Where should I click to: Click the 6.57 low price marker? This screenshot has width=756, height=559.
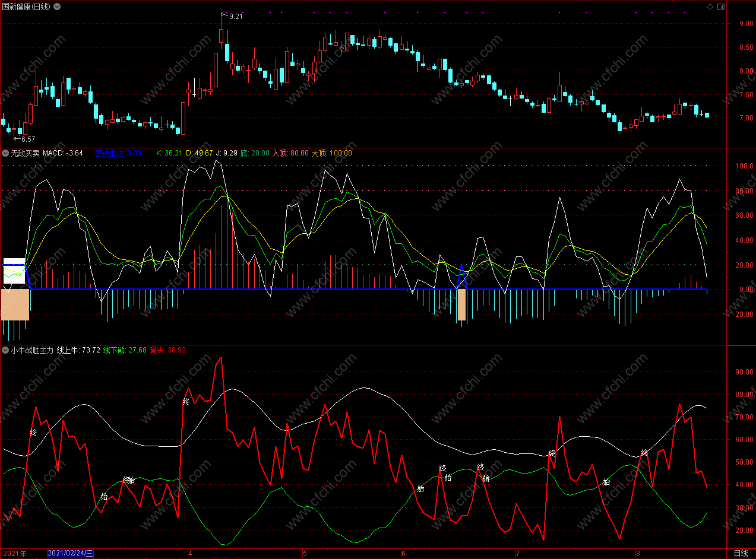28,139
